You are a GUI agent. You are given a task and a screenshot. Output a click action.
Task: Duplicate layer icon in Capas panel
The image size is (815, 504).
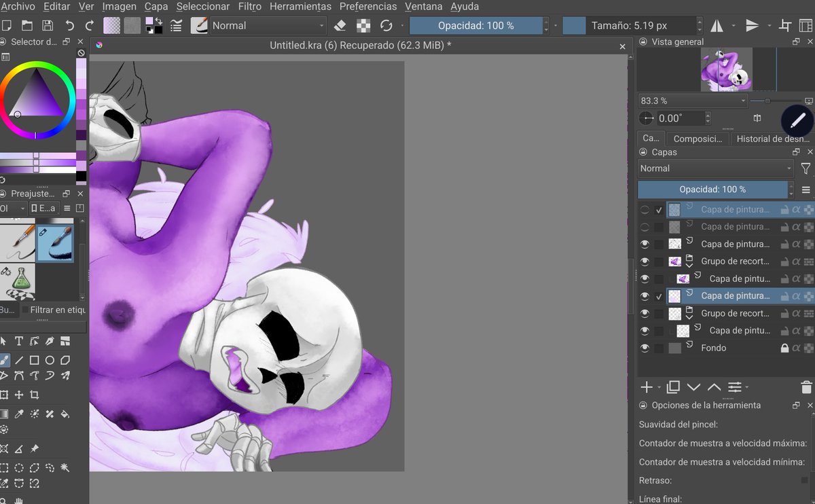pos(673,387)
